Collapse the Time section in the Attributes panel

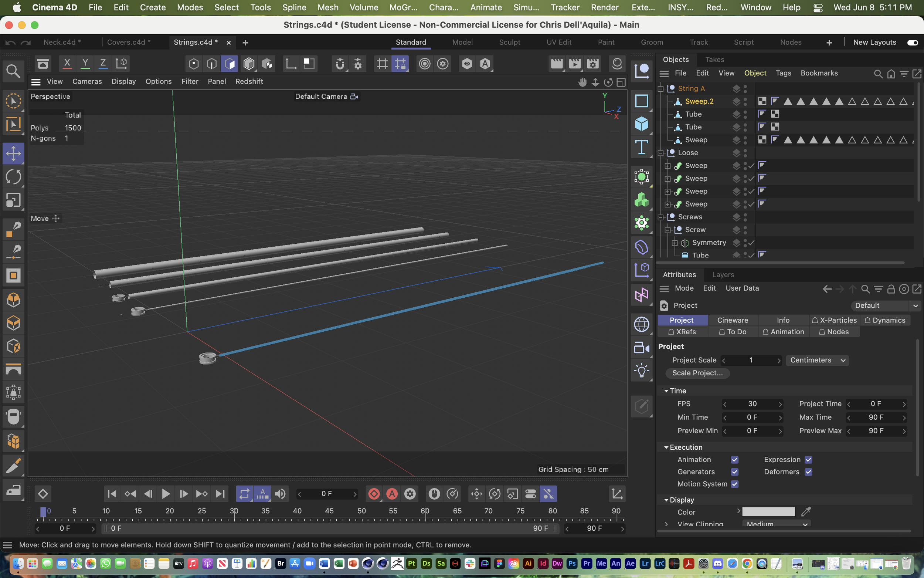coord(666,391)
